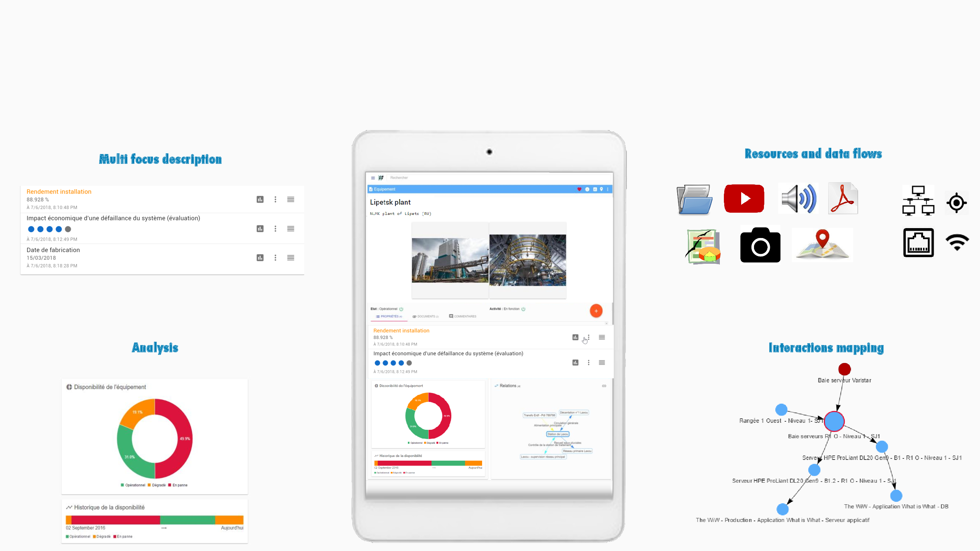Select the audio/speaker icon

pyautogui.click(x=798, y=198)
